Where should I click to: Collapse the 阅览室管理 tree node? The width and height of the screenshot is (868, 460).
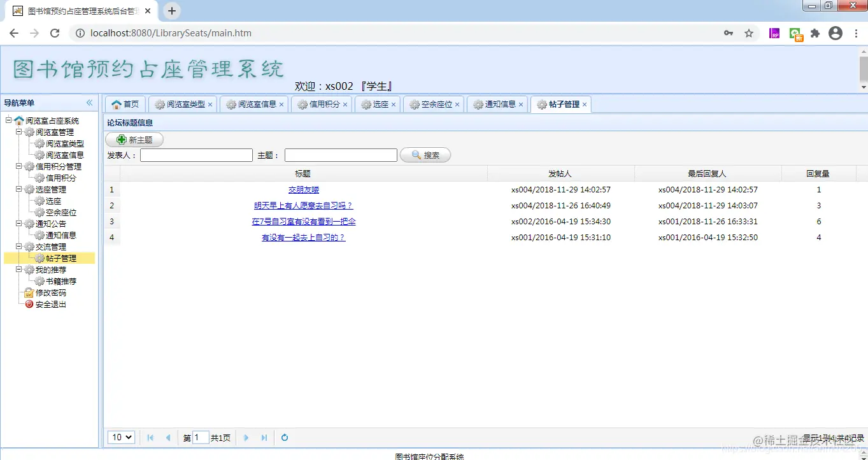pyautogui.click(x=19, y=132)
